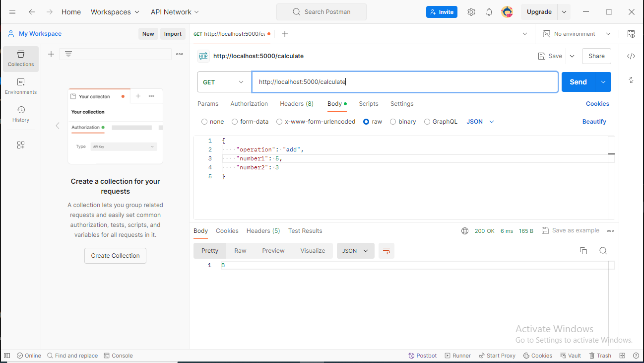
Task: Search the response with magnifier icon
Action: click(603, 251)
